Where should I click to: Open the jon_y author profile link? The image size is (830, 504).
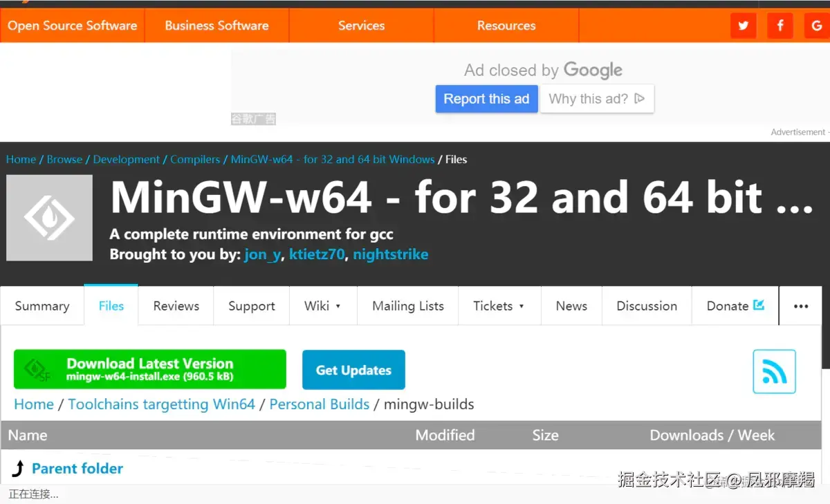point(263,254)
